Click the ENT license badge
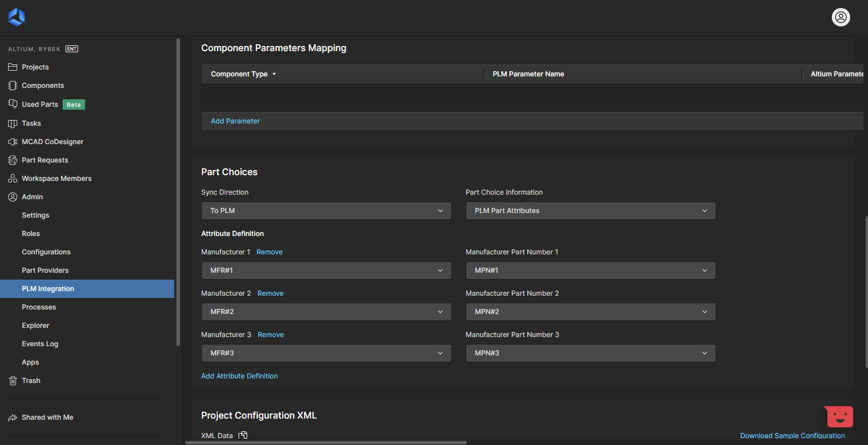This screenshot has width=868, height=445. (x=72, y=49)
